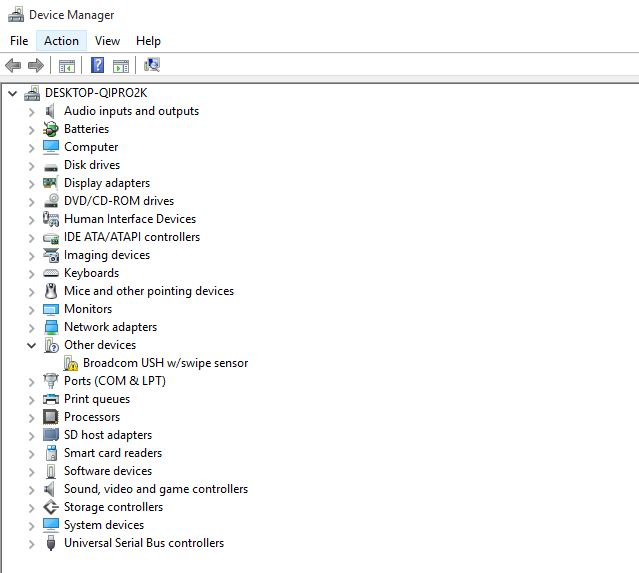Click the Scan for hardware changes icon
Image resolution: width=639 pixels, height=573 pixels.
152,65
